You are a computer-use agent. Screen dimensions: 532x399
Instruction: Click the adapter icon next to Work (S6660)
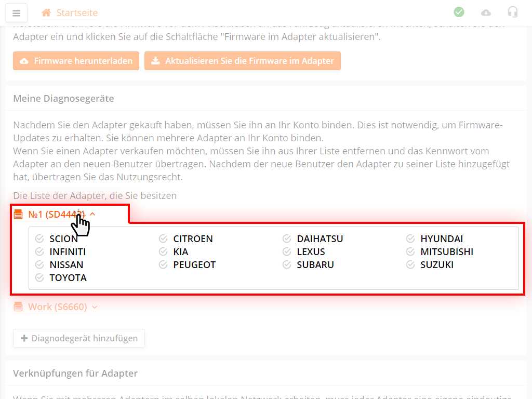[x=18, y=307]
